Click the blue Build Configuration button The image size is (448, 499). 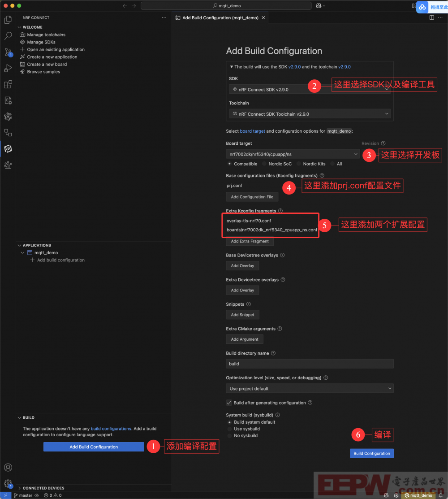tap(372, 453)
